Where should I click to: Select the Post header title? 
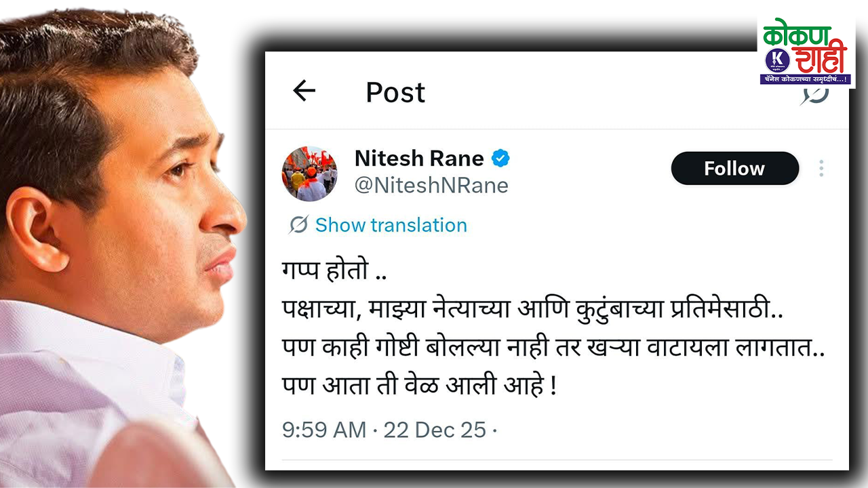tap(395, 92)
